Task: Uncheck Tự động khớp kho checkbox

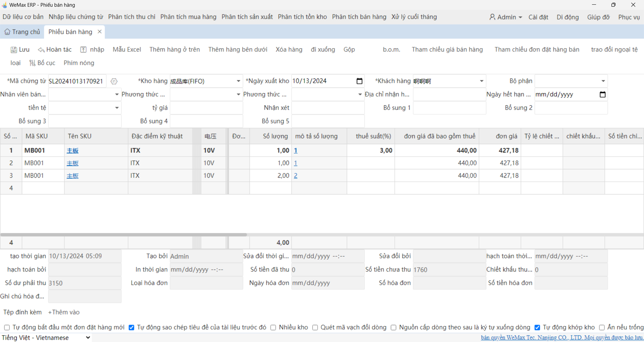Action: pyautogui.click(x=537, y=328)
